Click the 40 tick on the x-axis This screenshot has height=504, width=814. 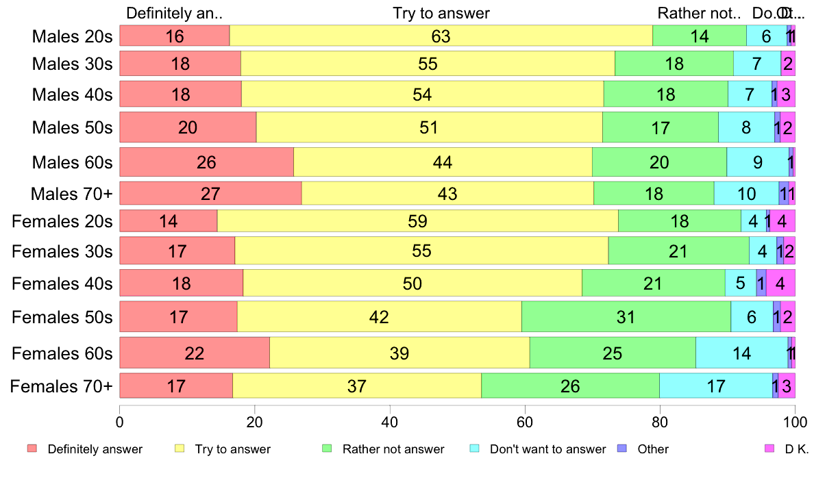(x=389, y=422)
